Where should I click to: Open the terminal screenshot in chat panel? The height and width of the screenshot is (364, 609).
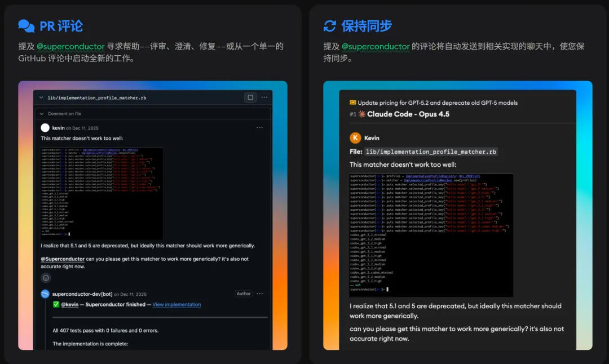tap(431, 235)
